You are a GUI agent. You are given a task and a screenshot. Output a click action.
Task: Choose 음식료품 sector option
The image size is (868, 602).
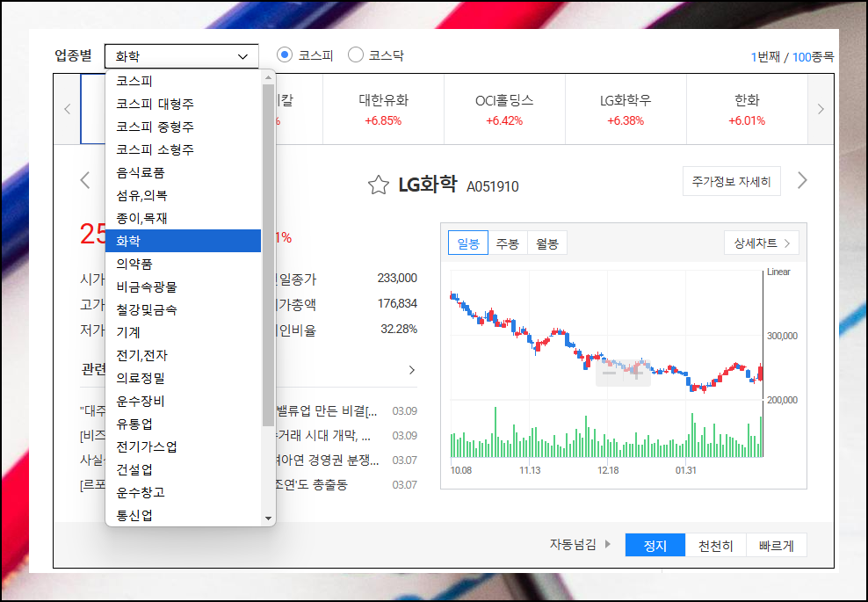[x=183, y=172]
